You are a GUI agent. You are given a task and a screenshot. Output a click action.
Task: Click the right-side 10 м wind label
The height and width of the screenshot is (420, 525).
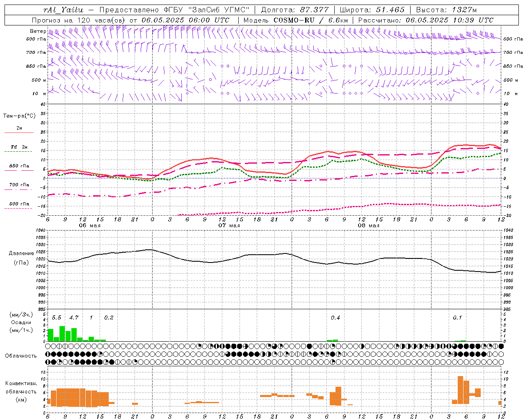click(x=510, y=94)
